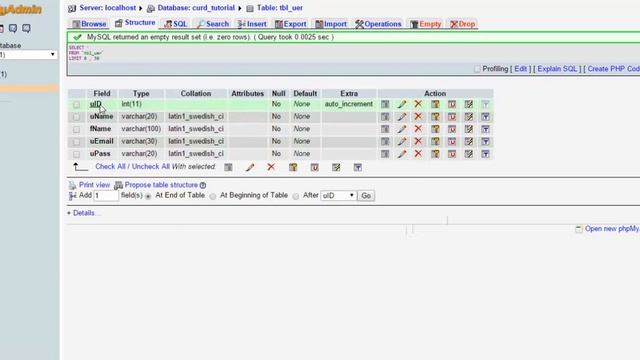Click the Go button to add field

point(366,196)
